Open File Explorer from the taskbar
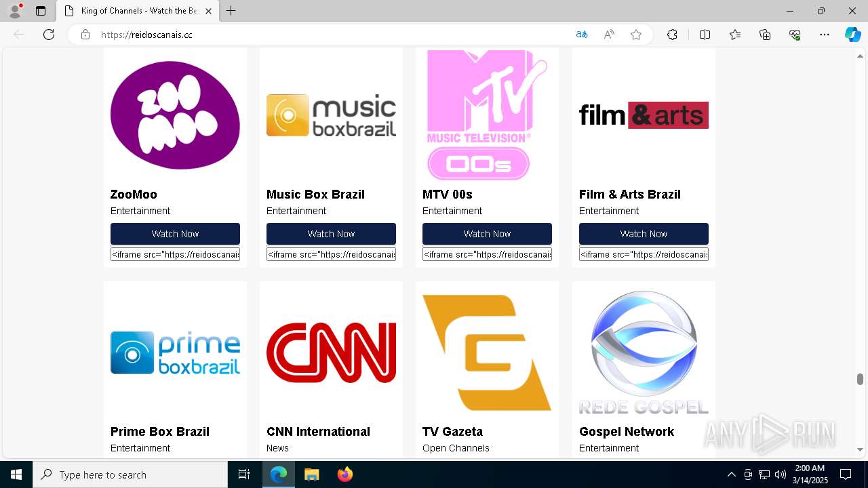The width and height of the screenshot is (868, 488). (311, 474)
